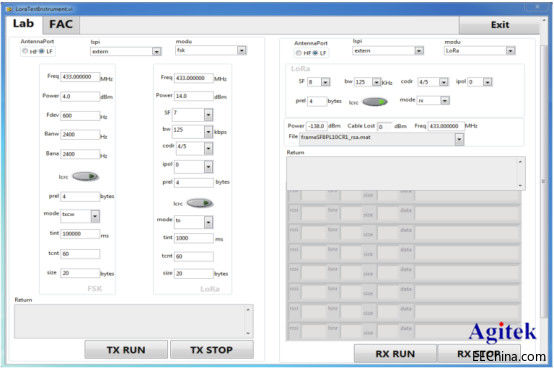Expand SF 7 dropdown in TX LoRa column
This screenshot has width=554, height=369.
[208, 115]
